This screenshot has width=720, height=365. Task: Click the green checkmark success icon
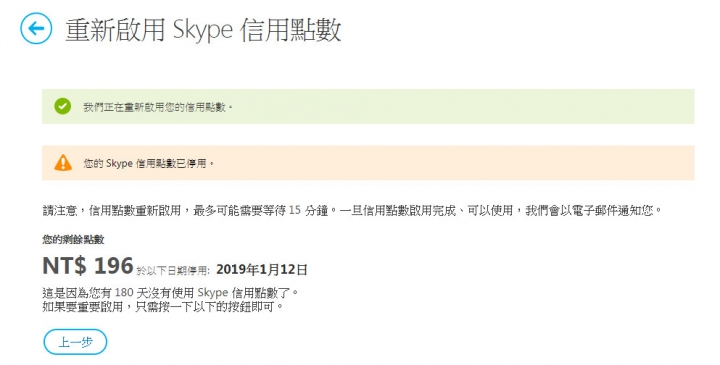tap(62, 107)
